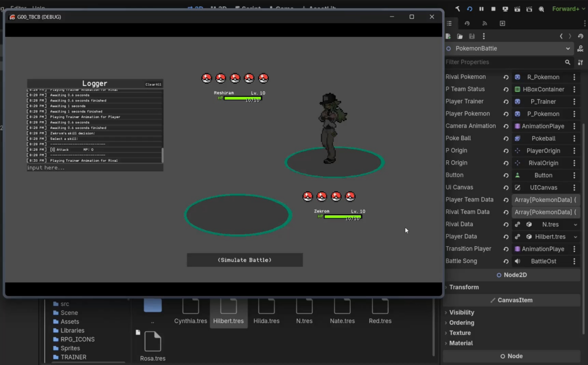
Task: Open extra resource options via three-dot icon
Action: (483, 36)
